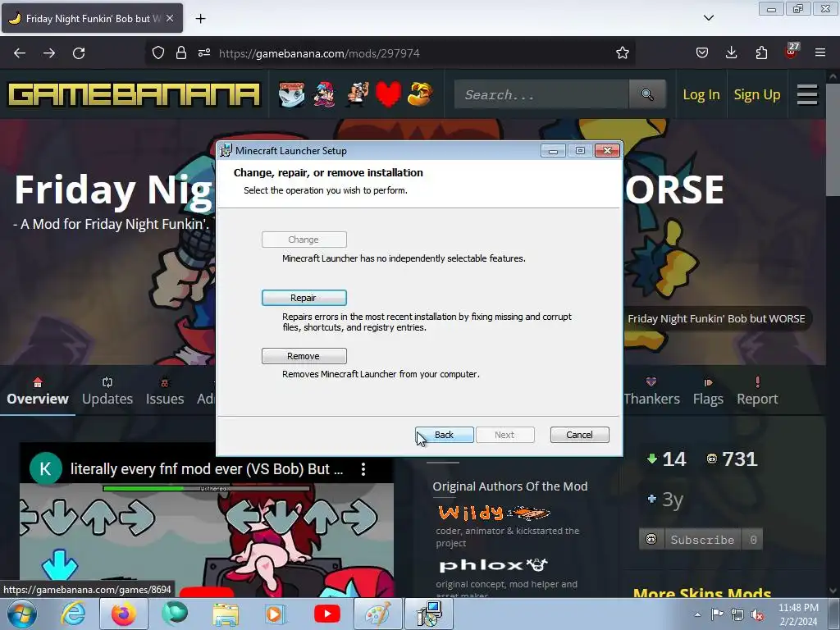Cancel the Minecraft Launcher Setup
The width and height of the screenshot is (840, 630).
pos(580,435)
